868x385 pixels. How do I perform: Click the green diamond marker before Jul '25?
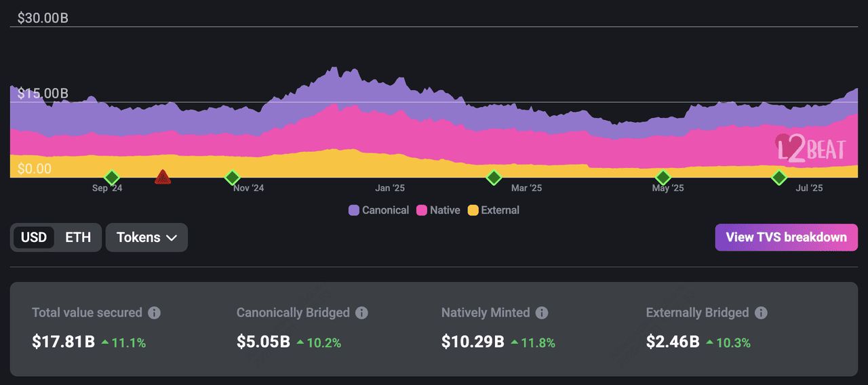coord(779,178)
